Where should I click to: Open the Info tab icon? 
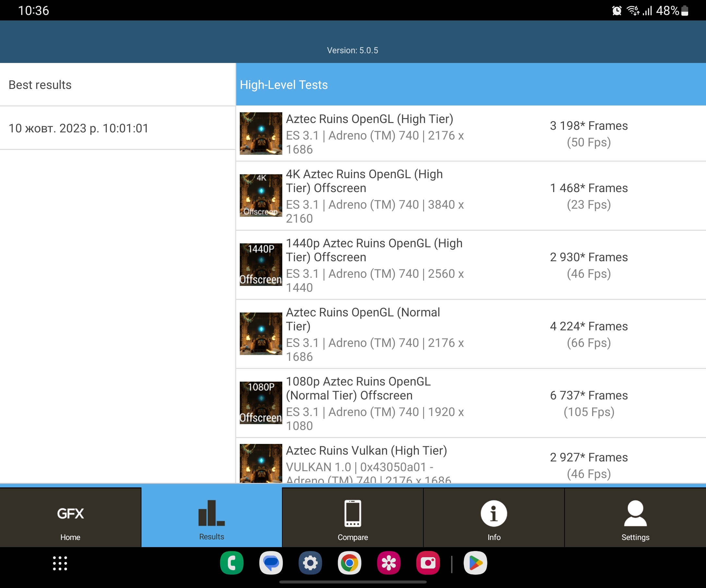(x=493, y=513)
